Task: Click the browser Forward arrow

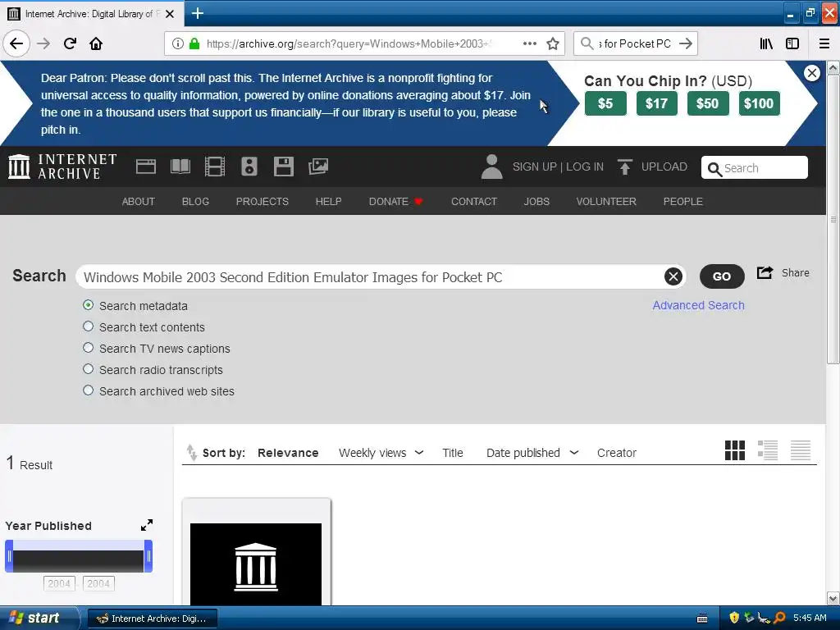Action: tap(43, 43)
